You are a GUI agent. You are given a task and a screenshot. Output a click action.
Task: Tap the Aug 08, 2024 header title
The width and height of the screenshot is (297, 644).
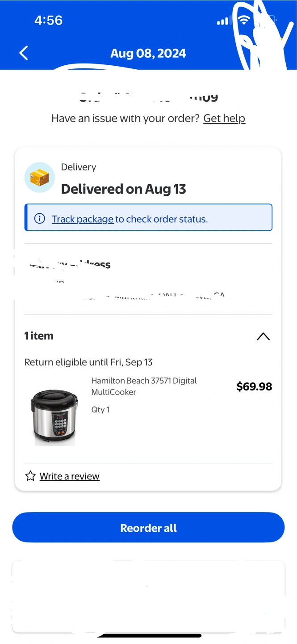[148, 53]
